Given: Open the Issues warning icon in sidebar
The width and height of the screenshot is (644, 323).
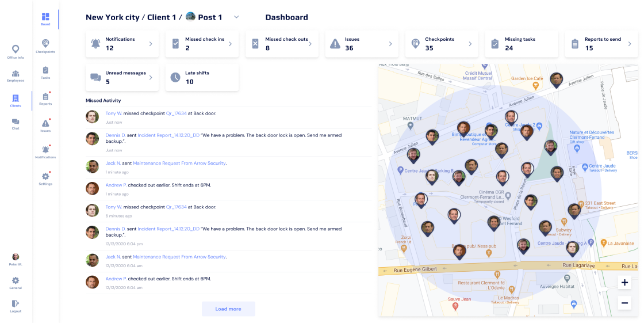Looking at the screenshot, I should (x=45, y=123).
